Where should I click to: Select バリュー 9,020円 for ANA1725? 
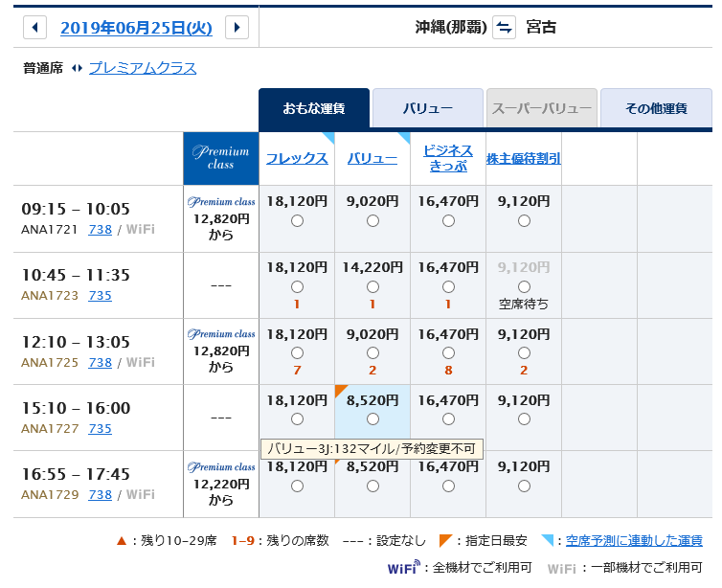tap(373, 353)
